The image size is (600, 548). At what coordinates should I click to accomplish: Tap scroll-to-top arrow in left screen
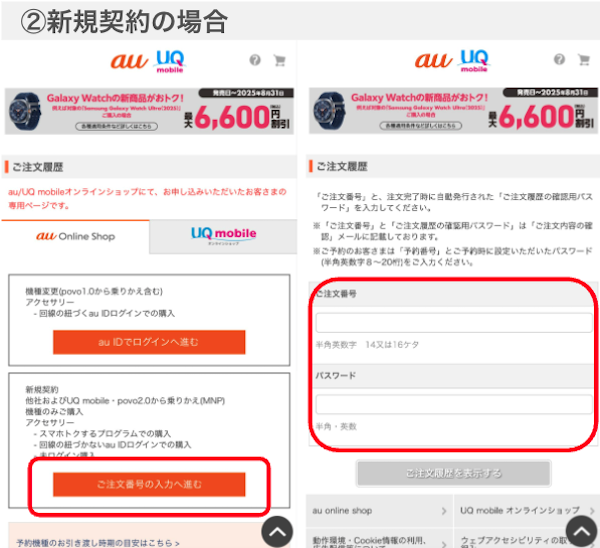click(x=277, y=532)
